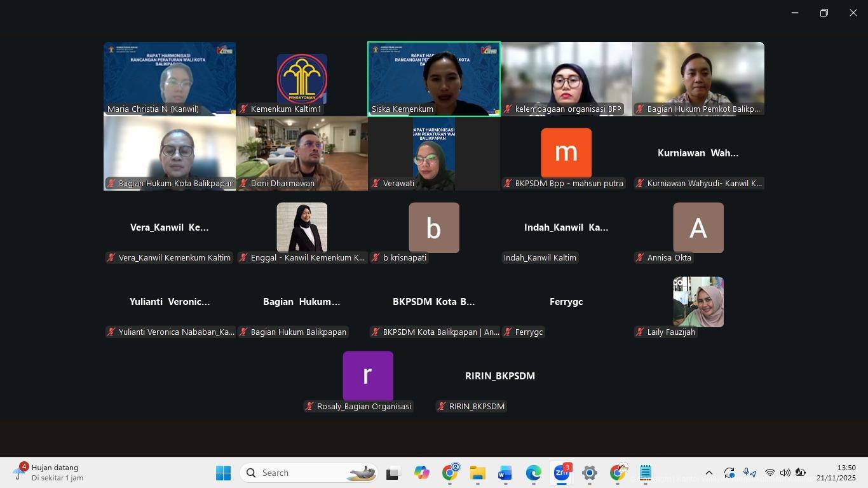
Task: Select Siska Kemenkum's active speaker video tile
Action: pyautogui.click(x=434, y=79)
